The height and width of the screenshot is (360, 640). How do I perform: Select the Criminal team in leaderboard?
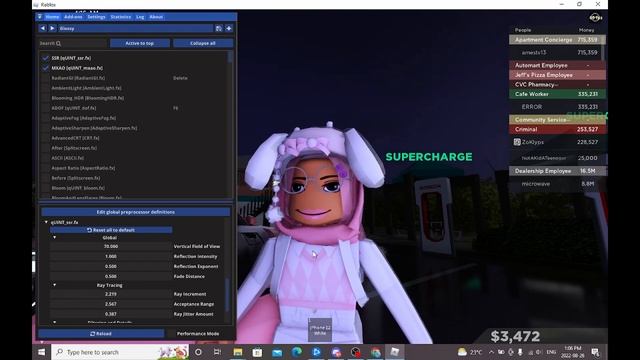(557, 129)
